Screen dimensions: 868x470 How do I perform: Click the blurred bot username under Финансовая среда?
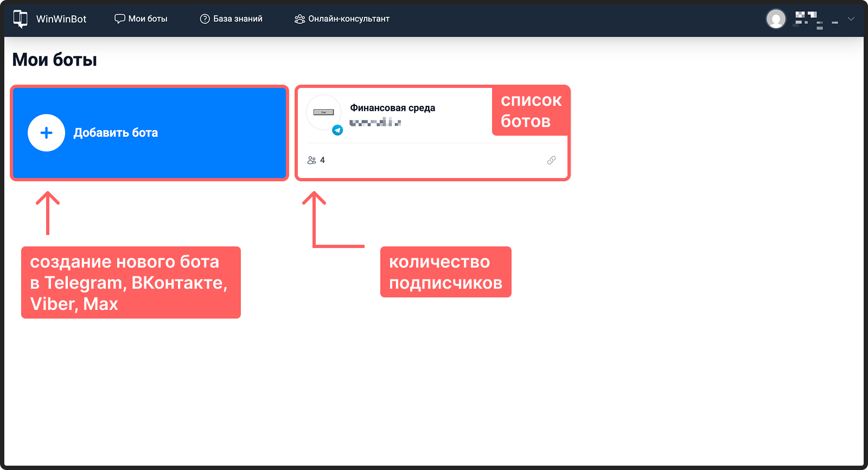[375, 123]
